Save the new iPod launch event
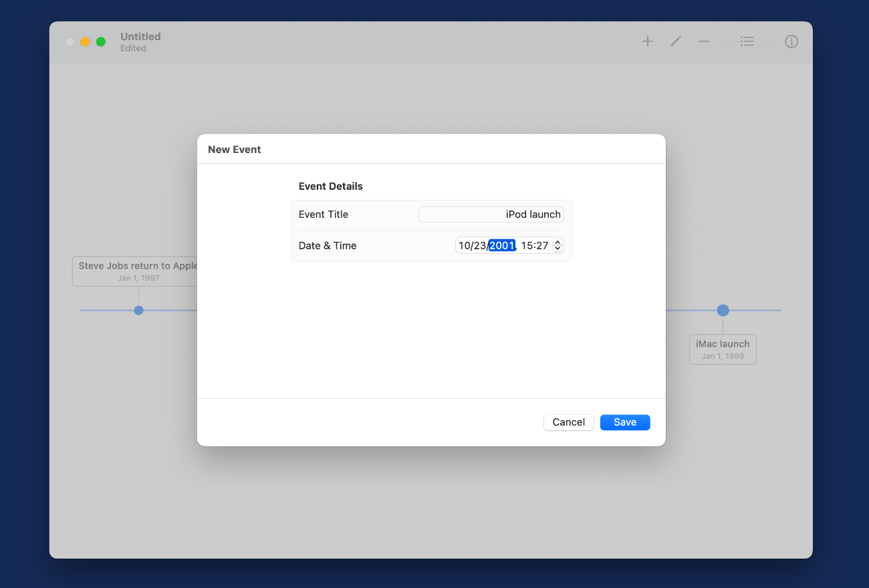This screenshot has height=588, width=869. tap(625, 422)
